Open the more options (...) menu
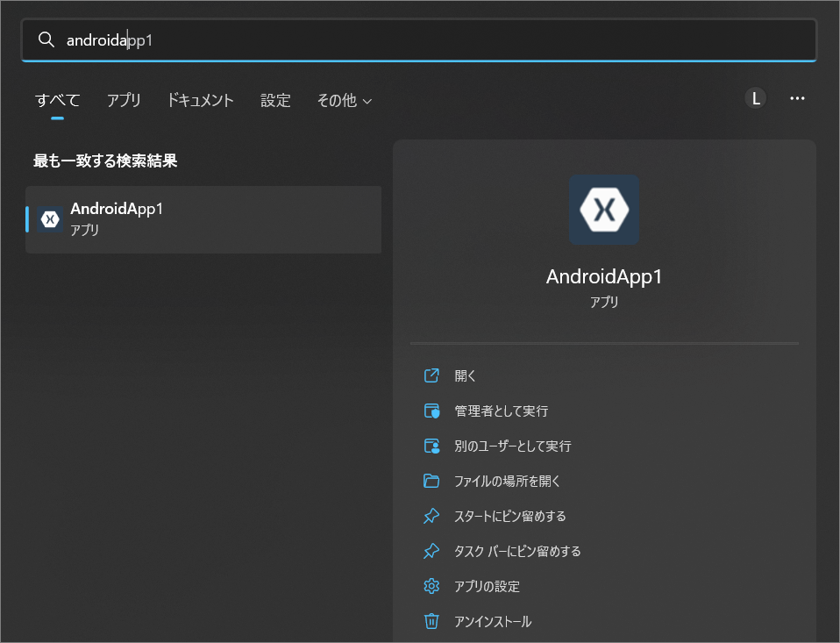The width and height of the screenshot is (840, 643). coord(797,97)
